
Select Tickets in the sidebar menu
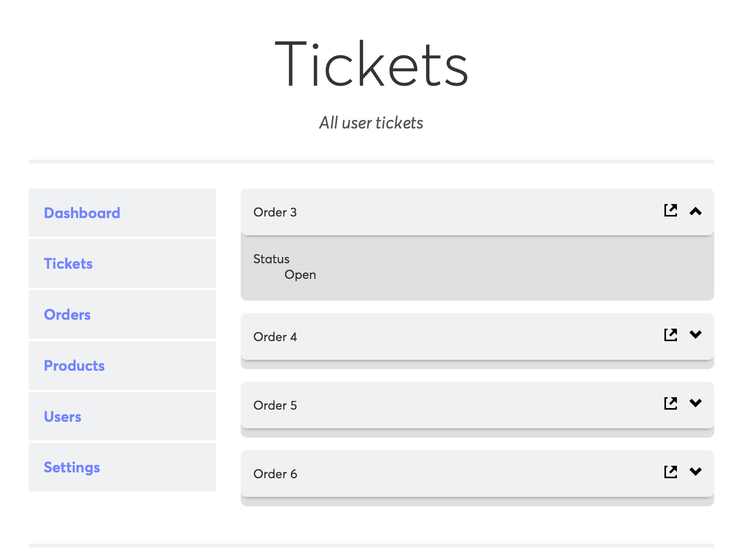pos(68,264)
